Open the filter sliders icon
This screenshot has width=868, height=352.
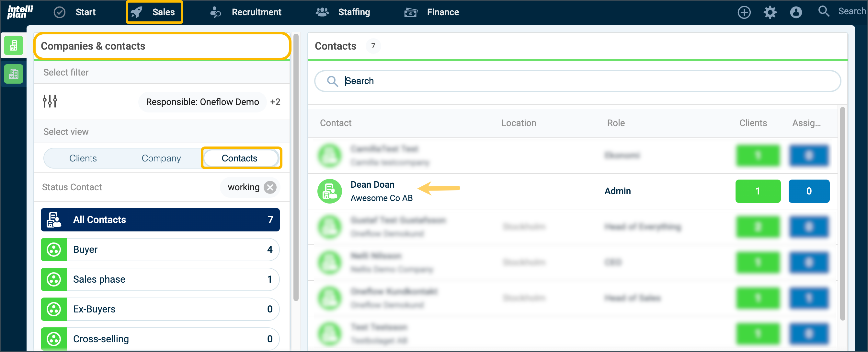pyautogui.click(x=50, y=101)
